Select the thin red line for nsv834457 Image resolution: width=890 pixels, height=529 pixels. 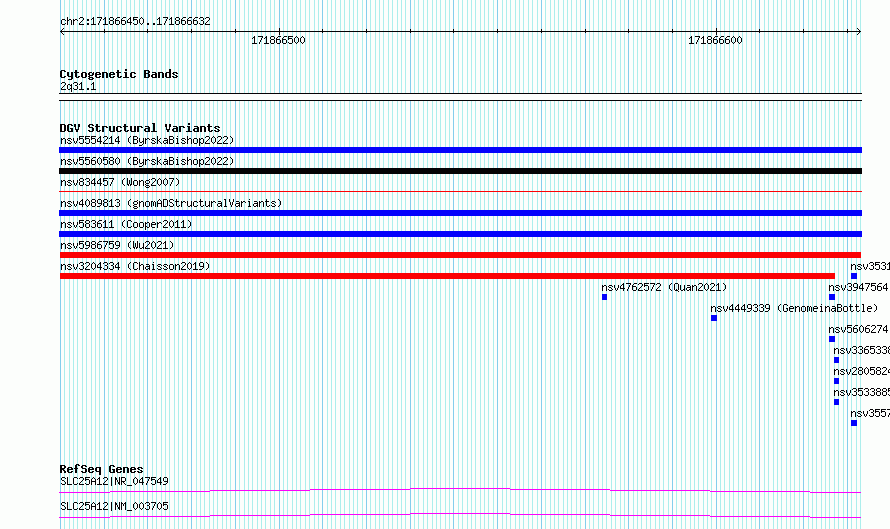click(x=460, y=192)
